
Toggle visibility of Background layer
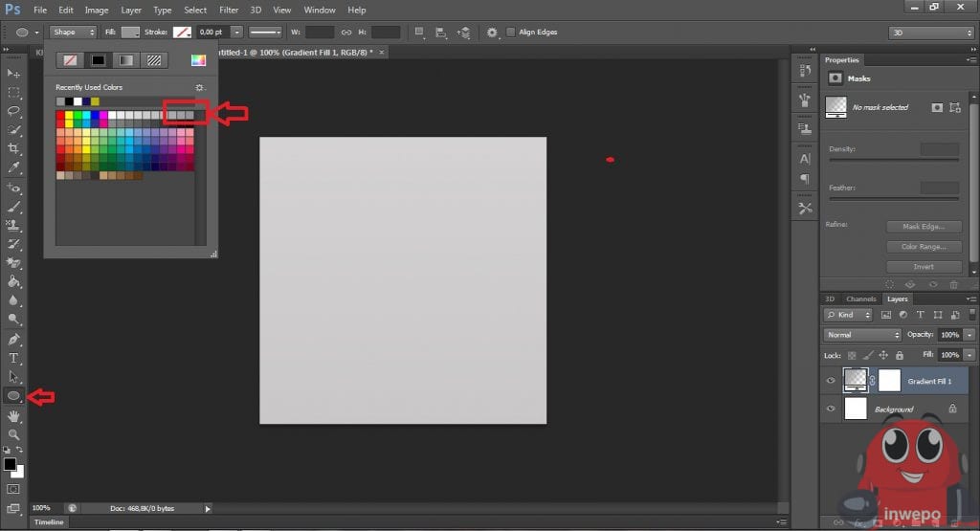(x=831, y=409)
